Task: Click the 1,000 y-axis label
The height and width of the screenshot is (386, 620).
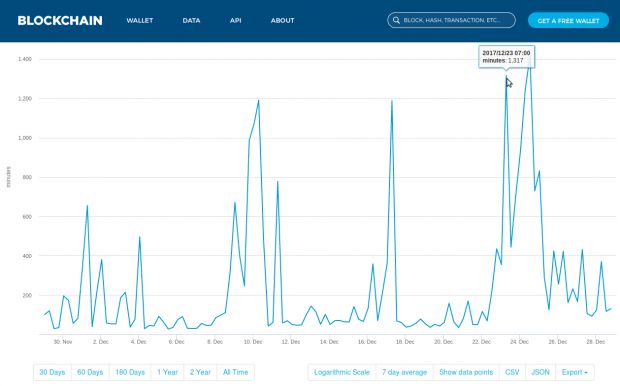Action: (x=25, y=138)
